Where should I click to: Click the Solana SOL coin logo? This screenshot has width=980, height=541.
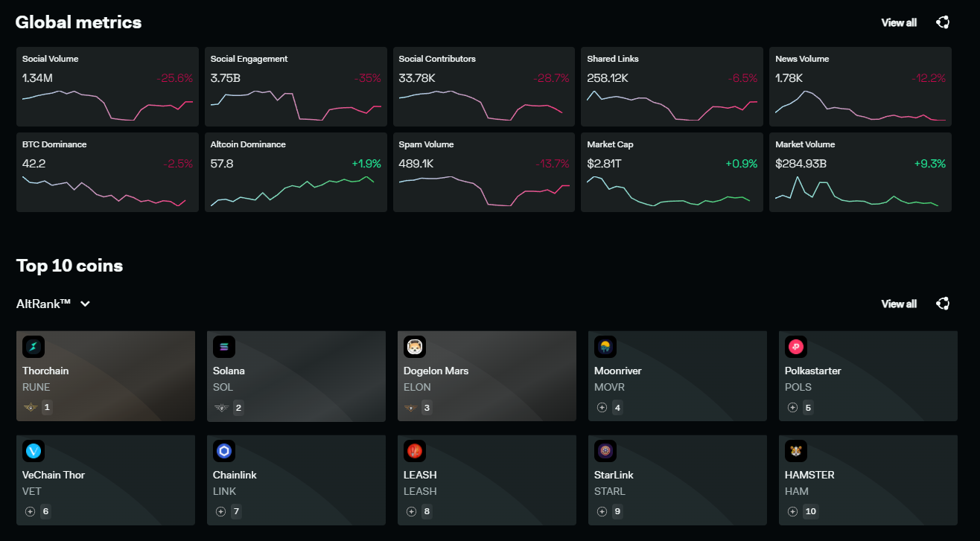tap(224, 347)
